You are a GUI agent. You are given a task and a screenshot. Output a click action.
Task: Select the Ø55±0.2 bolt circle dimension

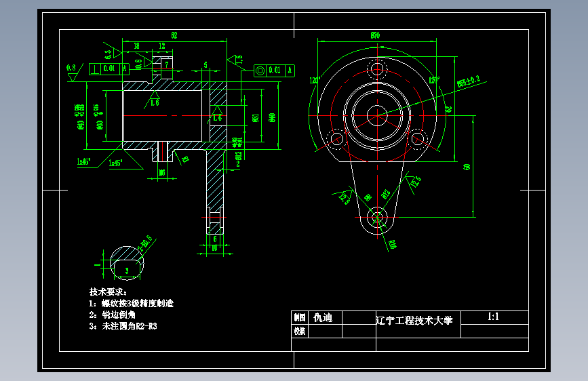click(x=469, y=81)
